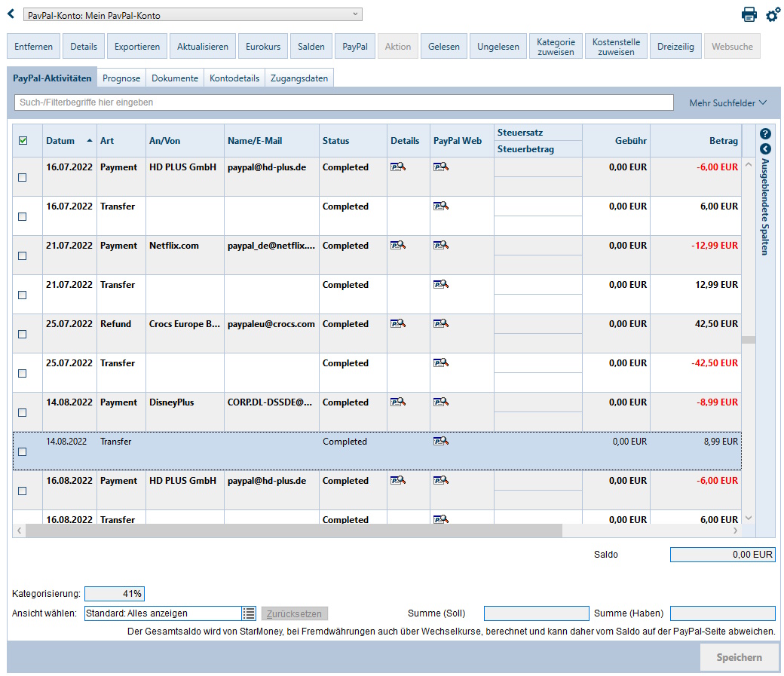Click the Status column header
784x676 pixels.
click(x=353, y=140)
